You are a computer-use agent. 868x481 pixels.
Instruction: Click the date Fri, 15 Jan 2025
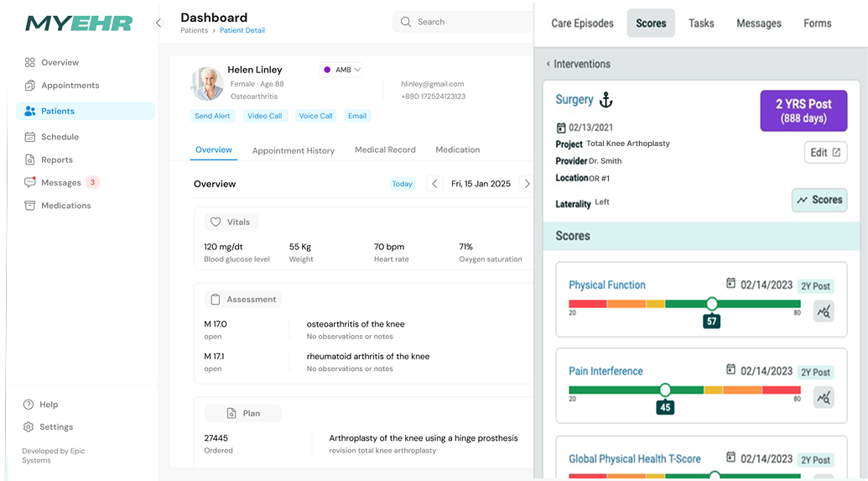coord(481,184)
